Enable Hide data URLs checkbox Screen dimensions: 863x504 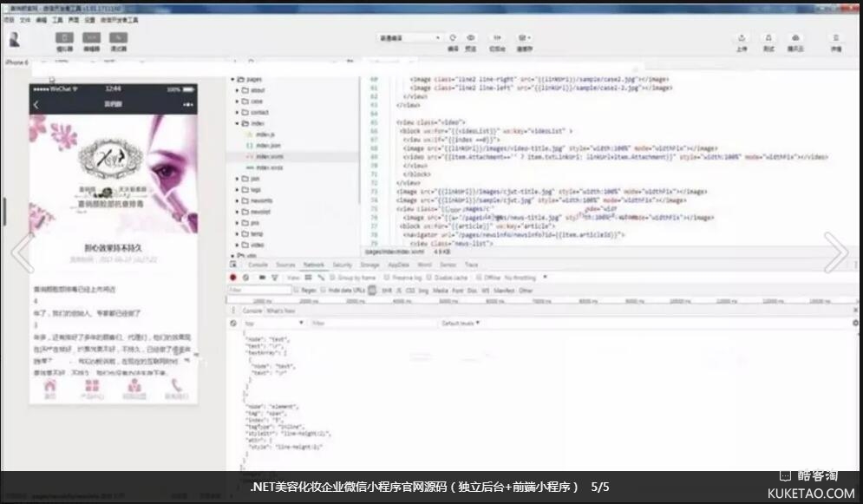pos(323,291)
